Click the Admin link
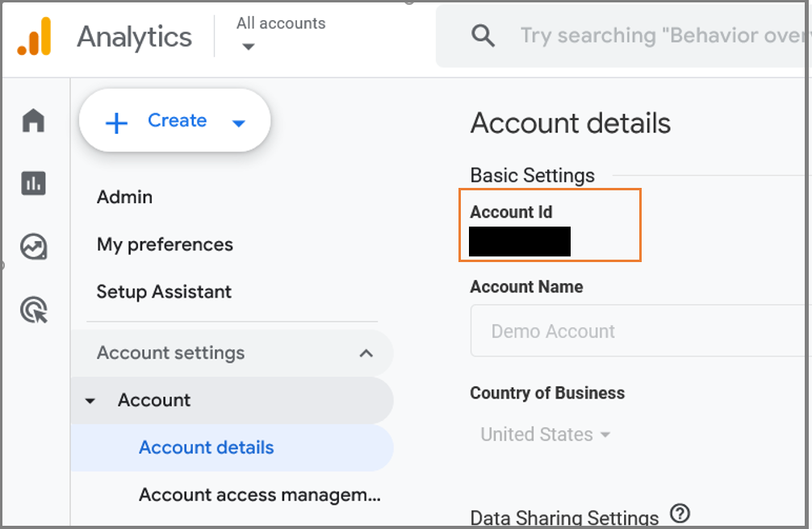 124,197
